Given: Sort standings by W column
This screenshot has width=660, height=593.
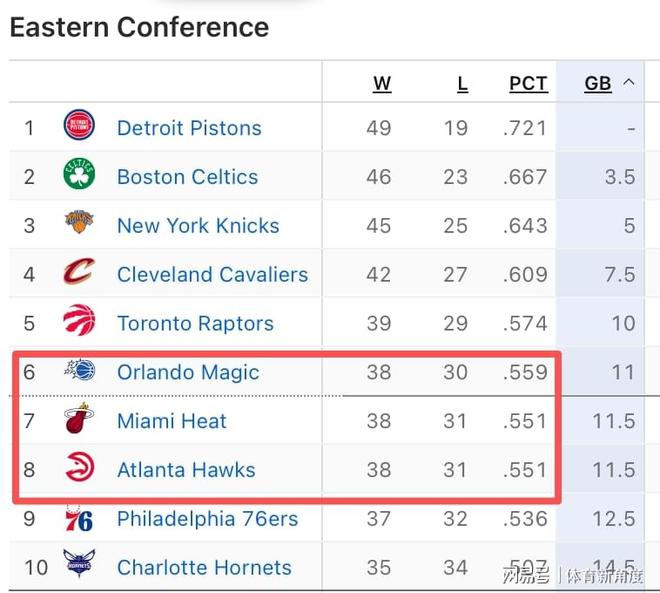Looking at the screenshot, I should (382, 84).
